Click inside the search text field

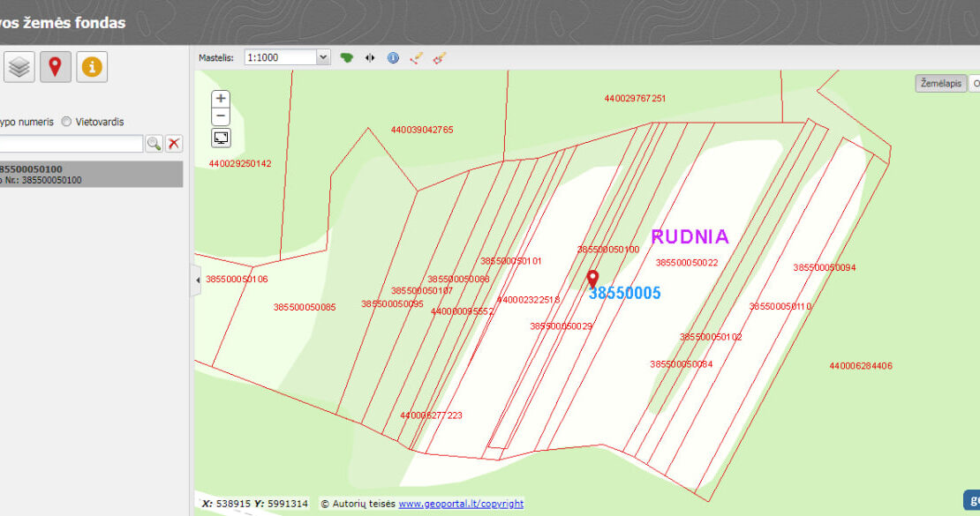tap(71, 144)
